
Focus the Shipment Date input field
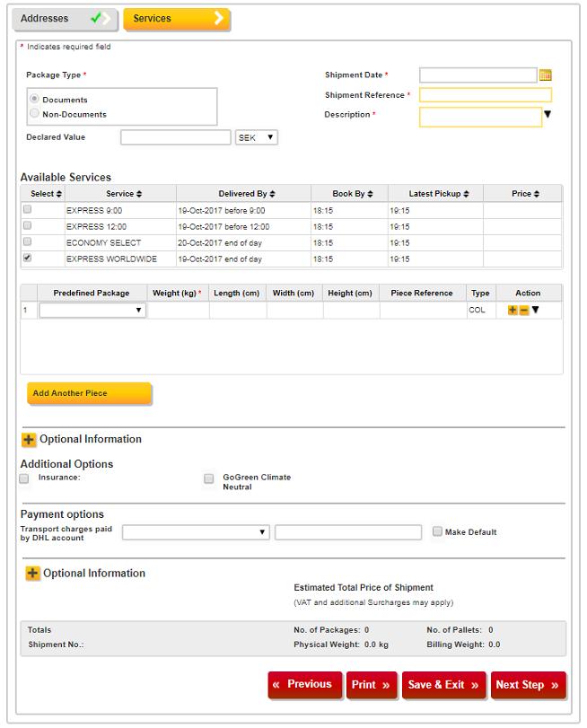(478, 75)
